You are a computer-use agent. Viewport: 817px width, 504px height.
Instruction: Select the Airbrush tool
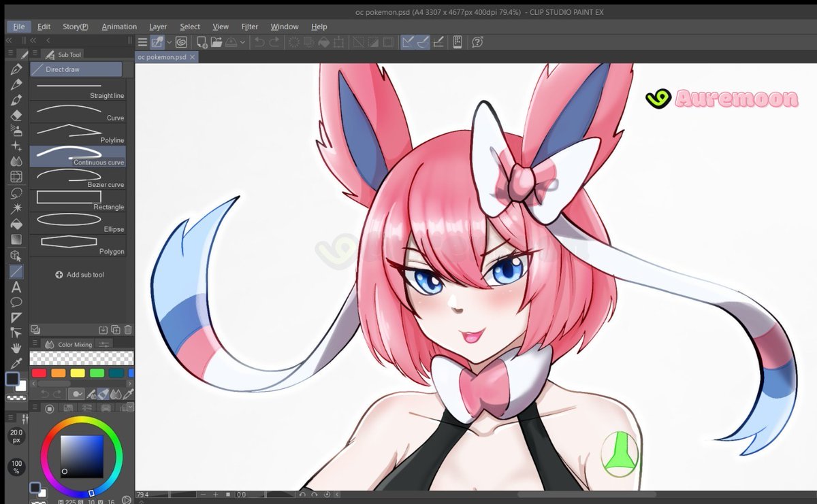coord(16,131)
